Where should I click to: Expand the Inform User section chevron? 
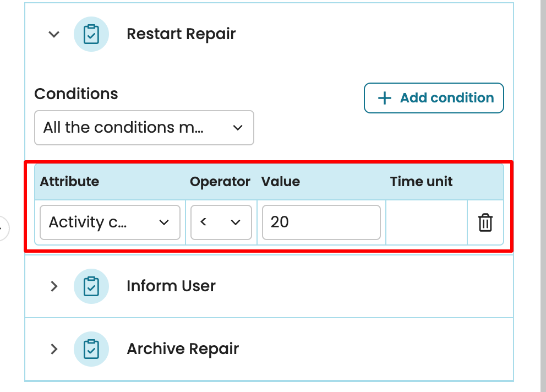pos(53,286)
